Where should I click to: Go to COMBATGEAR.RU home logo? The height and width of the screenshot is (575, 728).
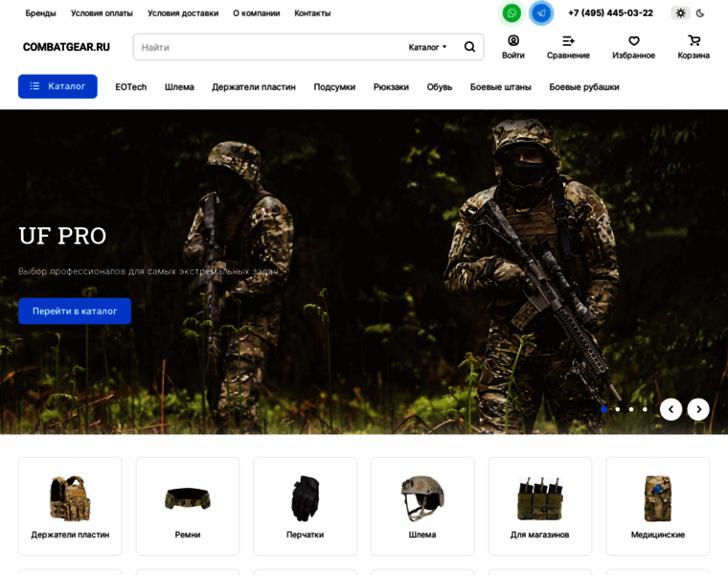pyautogui.click(x=66, y=47)
